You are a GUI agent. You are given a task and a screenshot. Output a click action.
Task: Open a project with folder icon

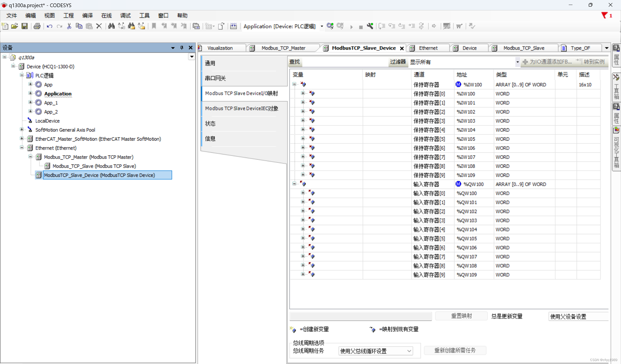15,26
